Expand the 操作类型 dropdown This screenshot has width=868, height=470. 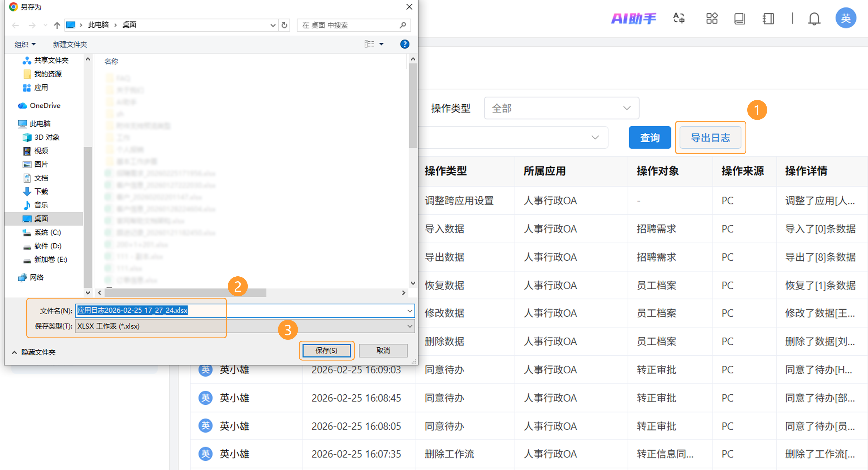click(561, 108)
